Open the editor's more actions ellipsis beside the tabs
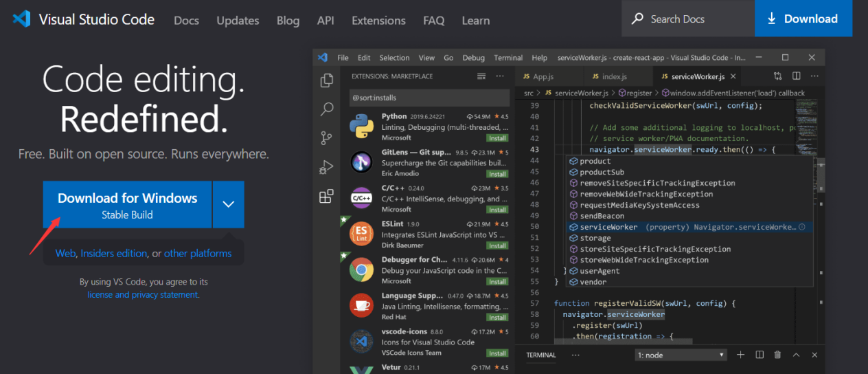Viewport: 868px width, 374px height. 815,76
